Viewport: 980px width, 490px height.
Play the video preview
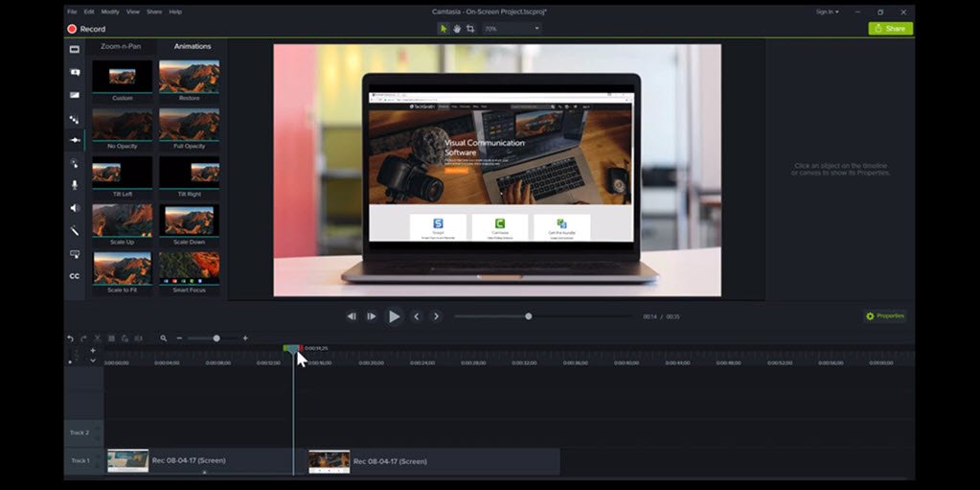point(394,316)
